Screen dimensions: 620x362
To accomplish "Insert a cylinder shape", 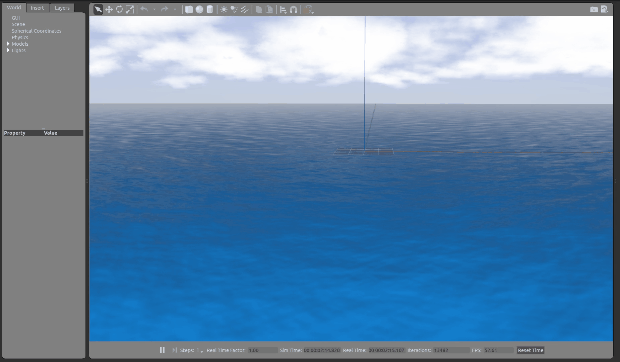I will click(210, 9).
